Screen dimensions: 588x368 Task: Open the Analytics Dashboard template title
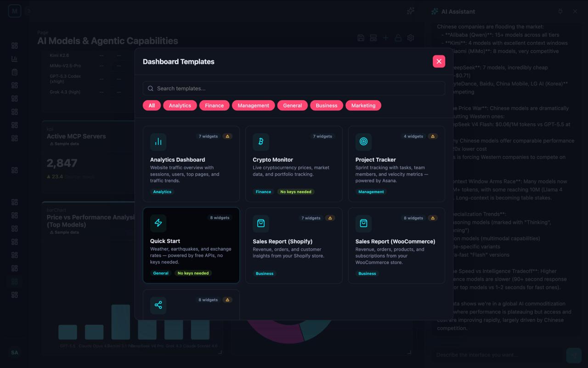point(177,160)
